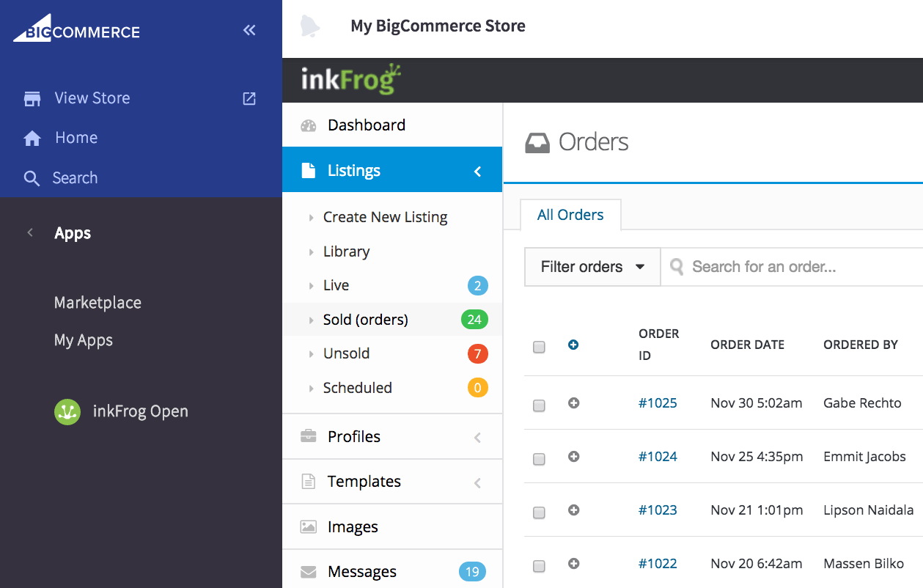The height and width of the screenshot is (588, 923).
Task: Toggle the select-all orders checkbox
Action: coord(539,348)
